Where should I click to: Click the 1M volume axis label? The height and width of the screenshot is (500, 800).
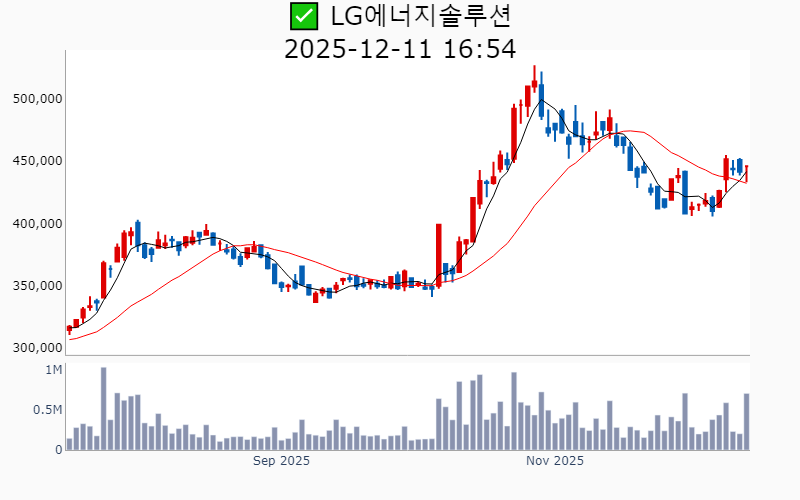53,371
